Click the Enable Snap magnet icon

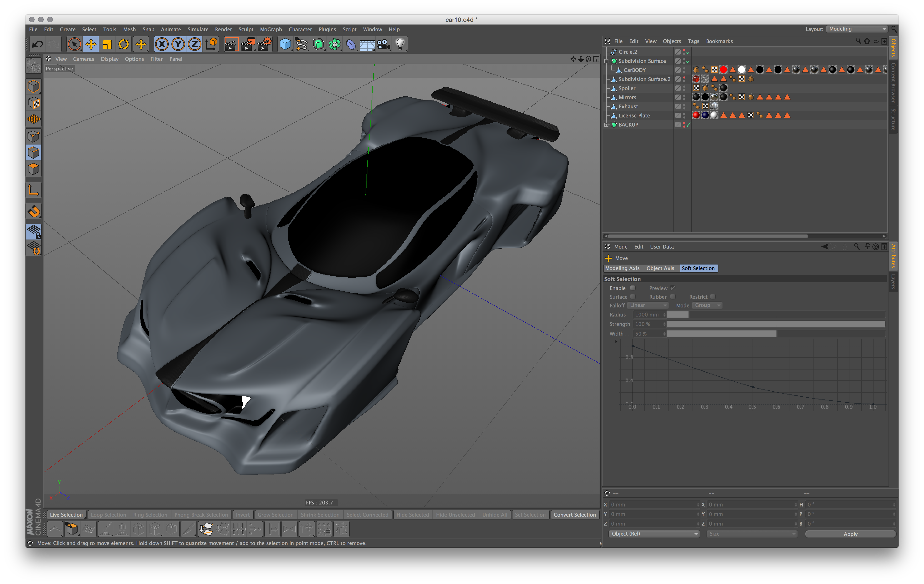click(34, 211)
